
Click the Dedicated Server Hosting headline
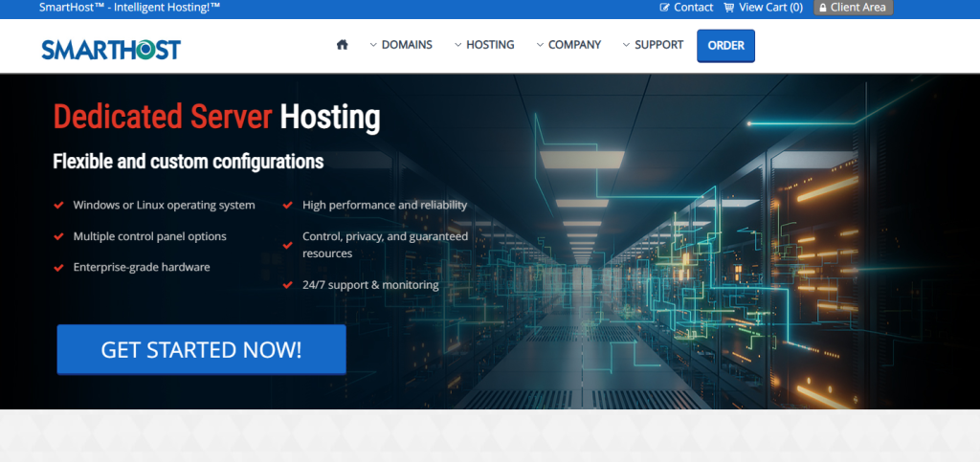tap(216, 118)
